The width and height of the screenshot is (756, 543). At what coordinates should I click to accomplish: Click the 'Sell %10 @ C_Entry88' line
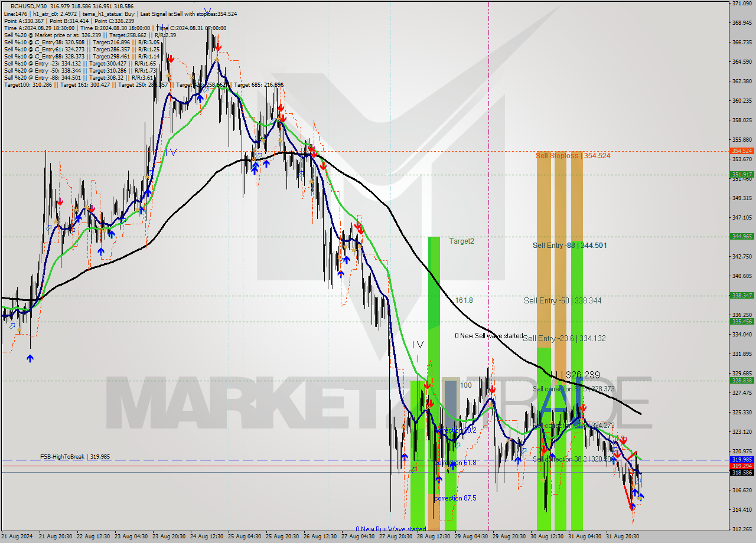(82, 56)
